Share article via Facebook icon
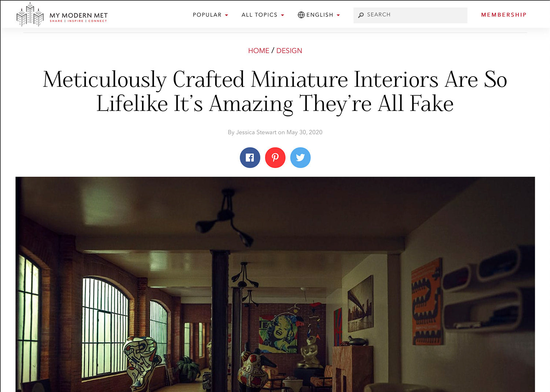This screenshot has height=392, width=550. [250, 158]
